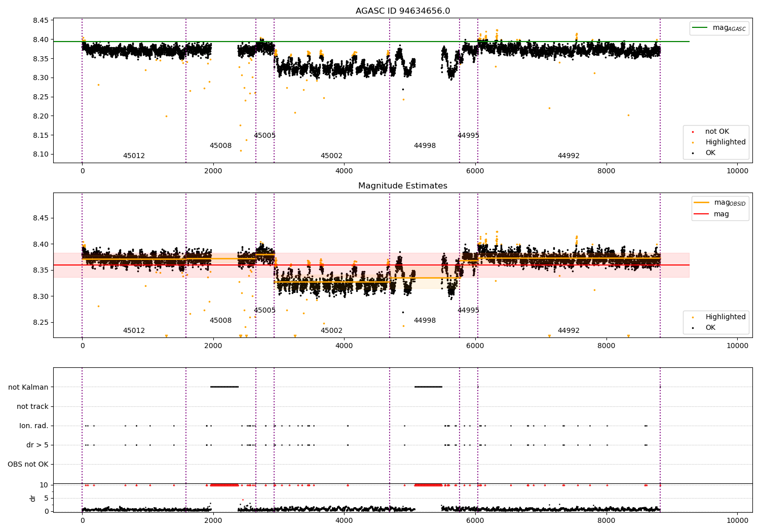Viewport: 760px width, 532px height.
Task: Click obsid label 44998 in the AGASC ID plot
Action: click(x=425, y=146)
